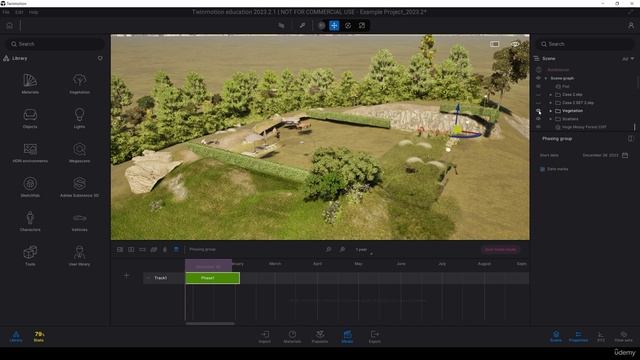Open the Lights library category

tap(79, 118)
